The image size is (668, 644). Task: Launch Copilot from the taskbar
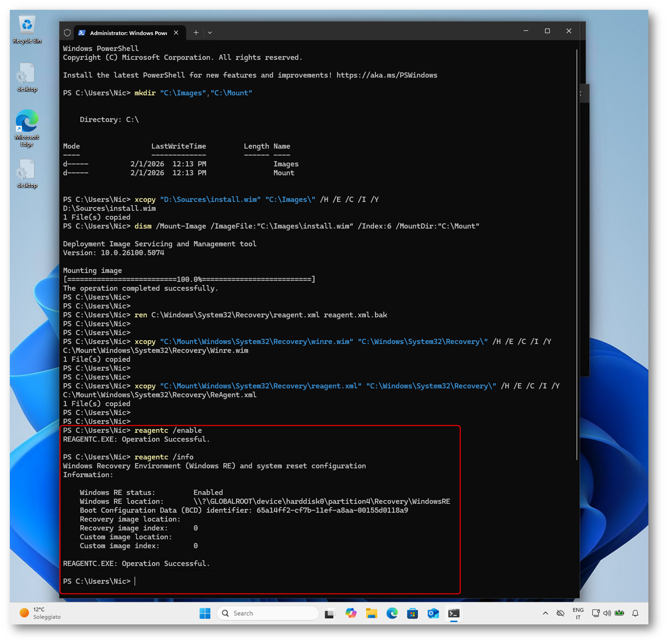tap(351, 613)
